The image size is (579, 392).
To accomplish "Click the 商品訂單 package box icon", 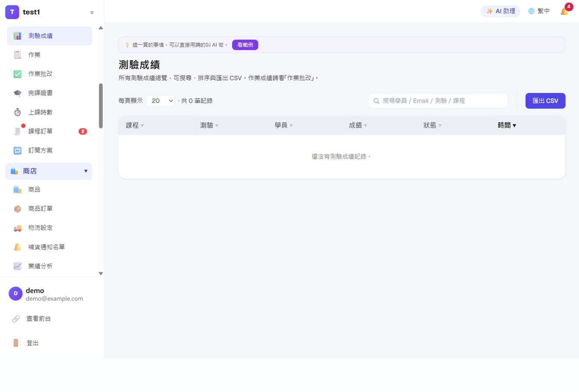I will pos(18,209).
